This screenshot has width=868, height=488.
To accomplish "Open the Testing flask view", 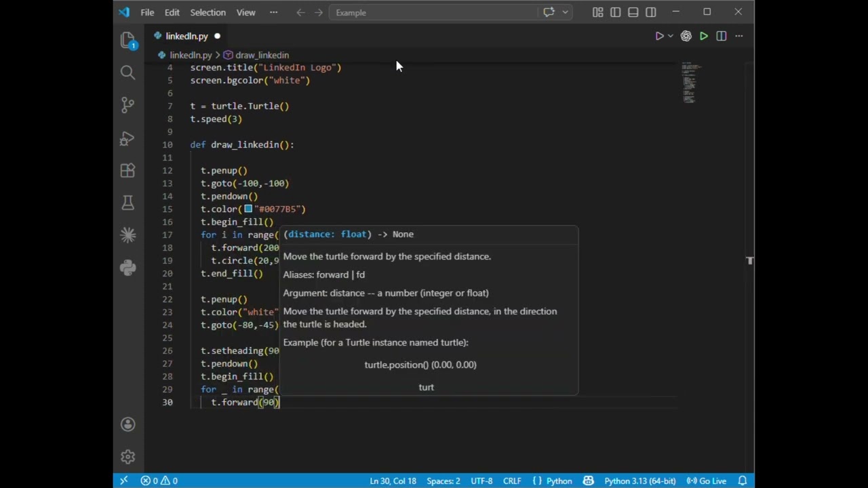I will point(127,203).
